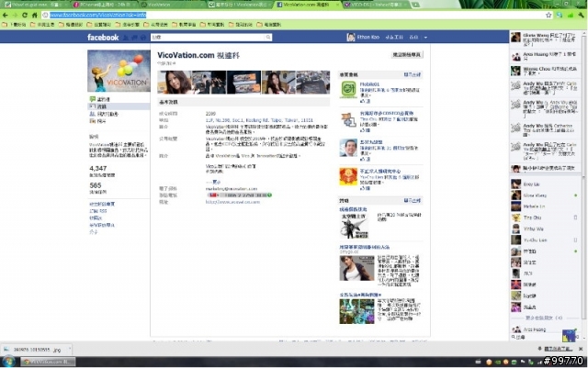Open the game ad thumbnail at bottom
588x368 pixels.
point(356,311)
